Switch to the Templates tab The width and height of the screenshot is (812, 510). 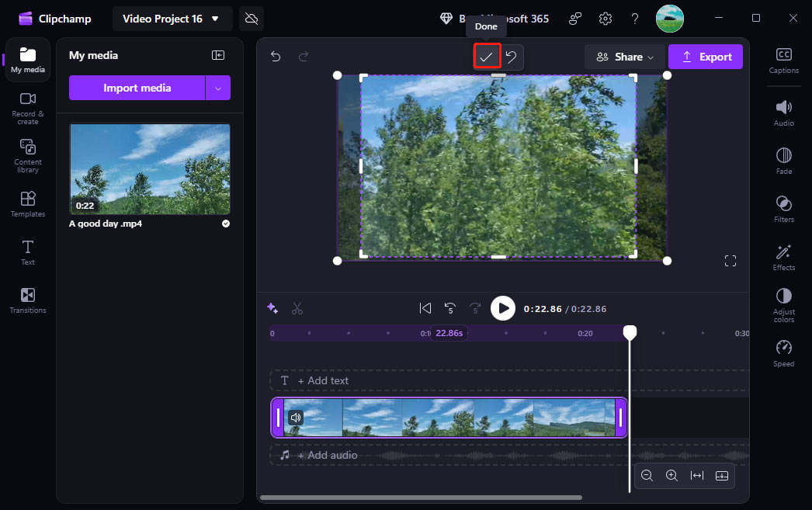click(27, 203)
